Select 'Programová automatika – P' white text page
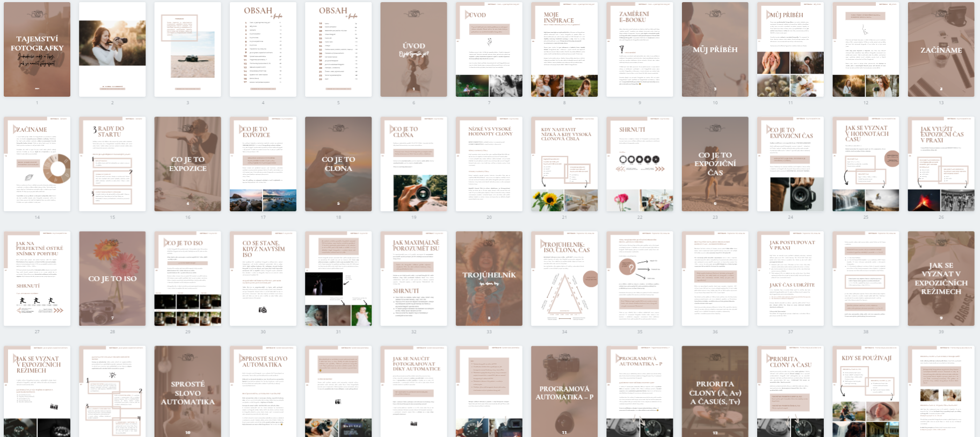 pos(640,391)
